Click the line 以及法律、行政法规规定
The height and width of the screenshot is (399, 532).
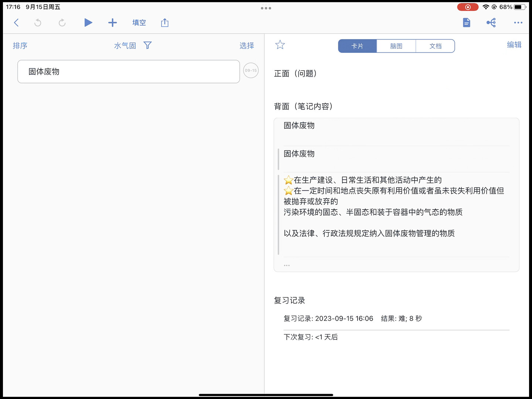(369, 233)
